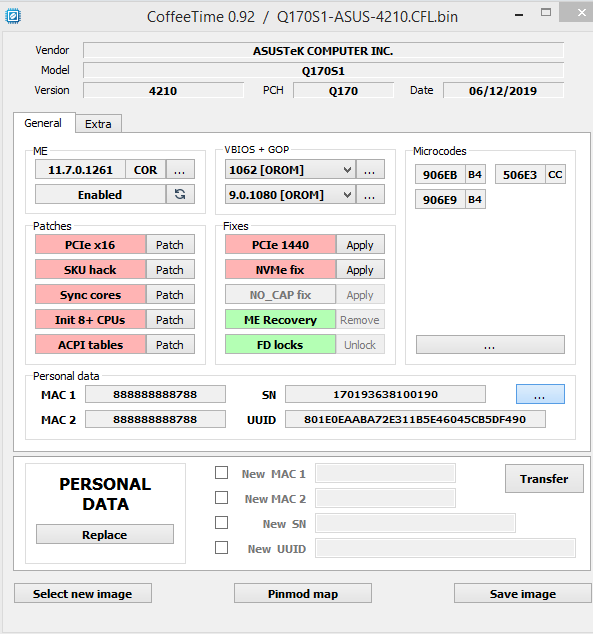Apply the NVMe fix
Image resolution: width=593 pixels, height=634 pixels.
pyautogui.click(x=360, y=270)
